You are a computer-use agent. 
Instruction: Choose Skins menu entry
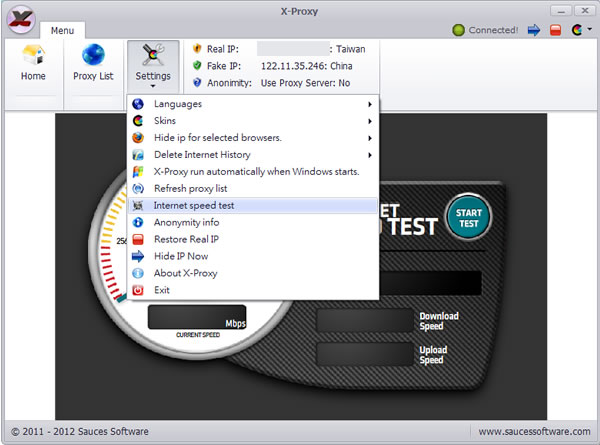pos(253,121)
